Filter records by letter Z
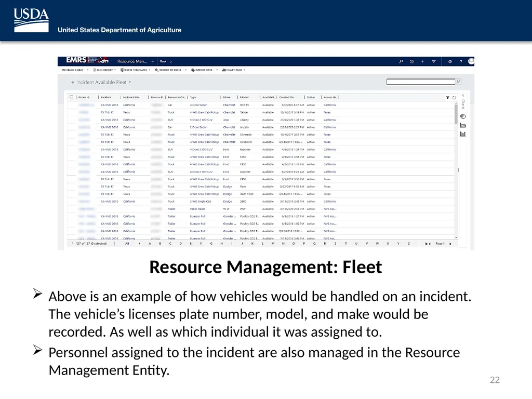The image size is (532, 399). [409, 244]
